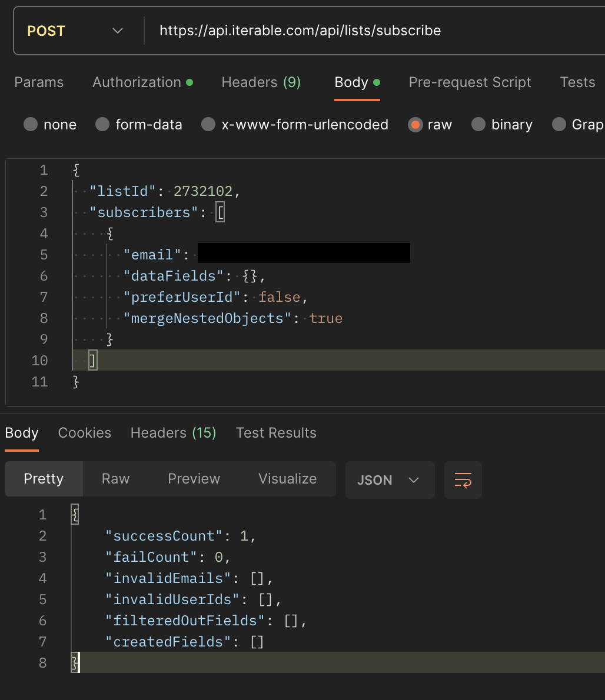Open request Headers (9) tab
The image size is (605, 700).
[261, 82]
